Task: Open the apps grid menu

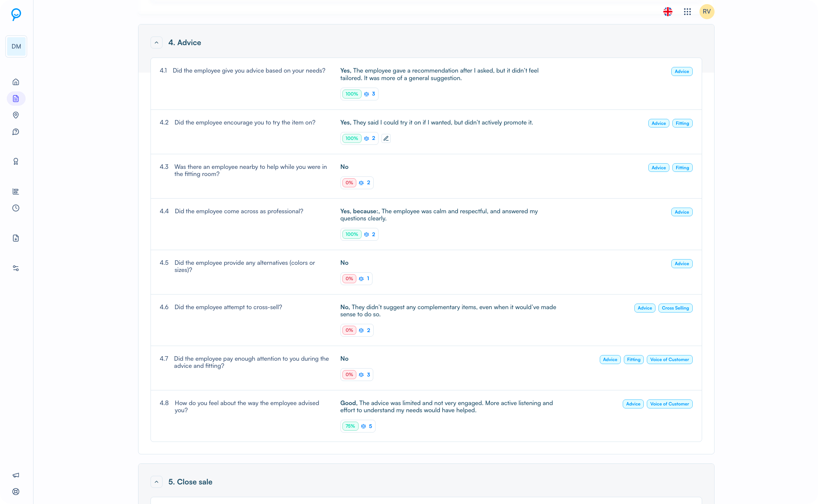Action: click(687, 12)
